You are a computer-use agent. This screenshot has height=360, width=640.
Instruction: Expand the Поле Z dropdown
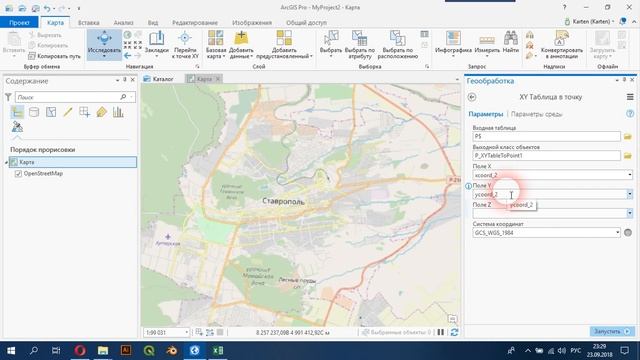pyautogui.click(x=629, y=213)
